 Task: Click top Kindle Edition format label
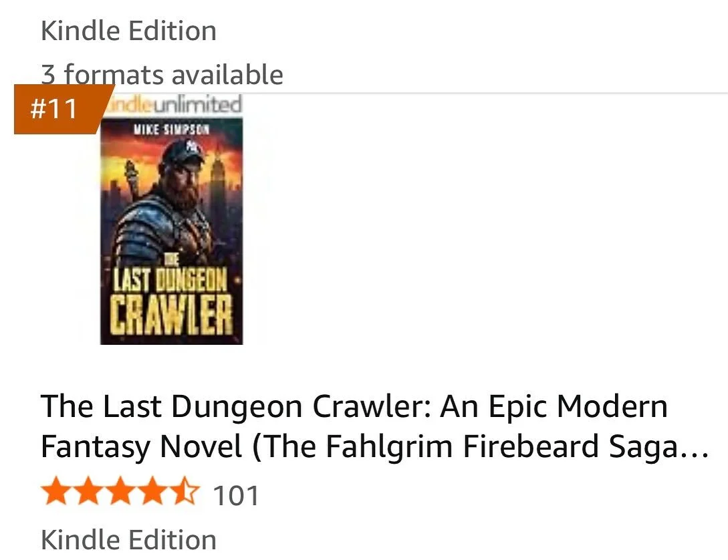click(128, 31)
